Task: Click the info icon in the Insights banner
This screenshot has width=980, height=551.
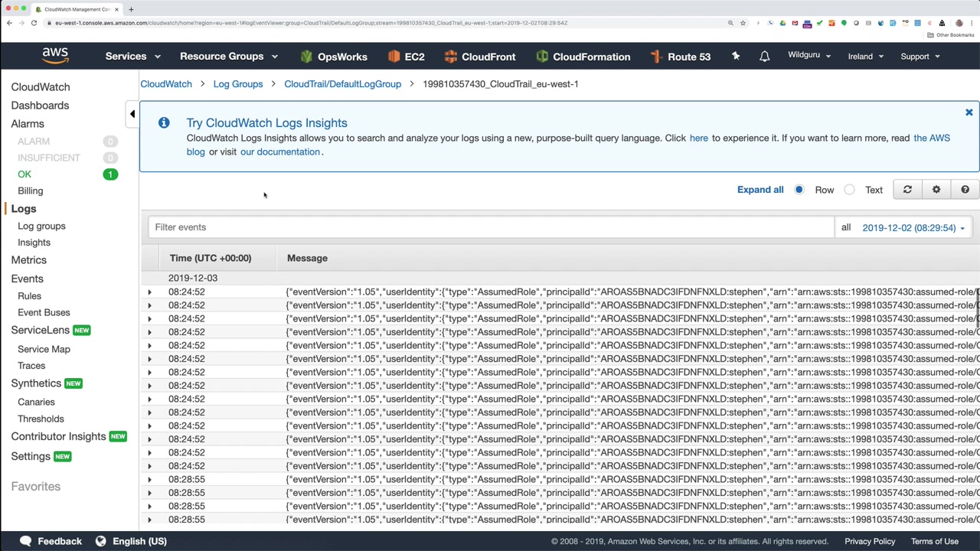Action: [164, 122]
